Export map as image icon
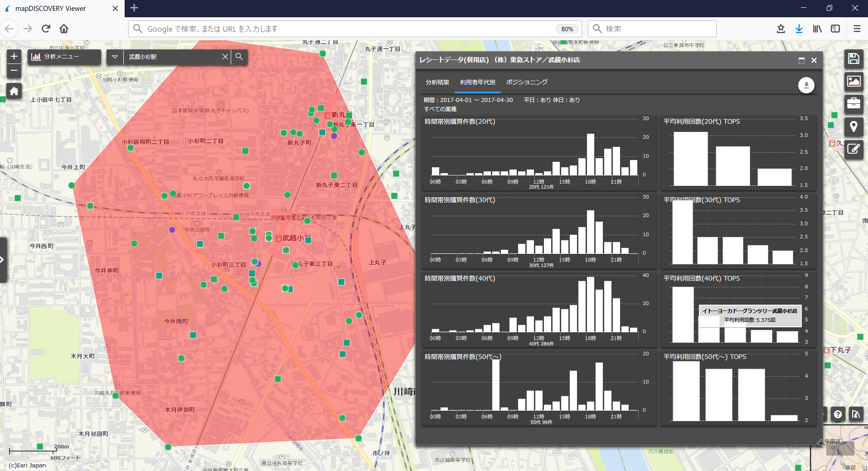868x471 pixels. coord(853,81)
